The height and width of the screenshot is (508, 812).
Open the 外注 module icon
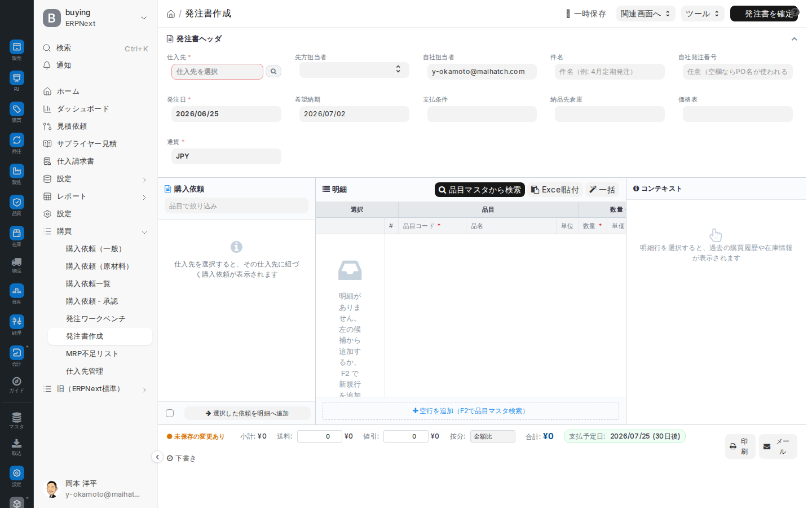tap(17, 140)
